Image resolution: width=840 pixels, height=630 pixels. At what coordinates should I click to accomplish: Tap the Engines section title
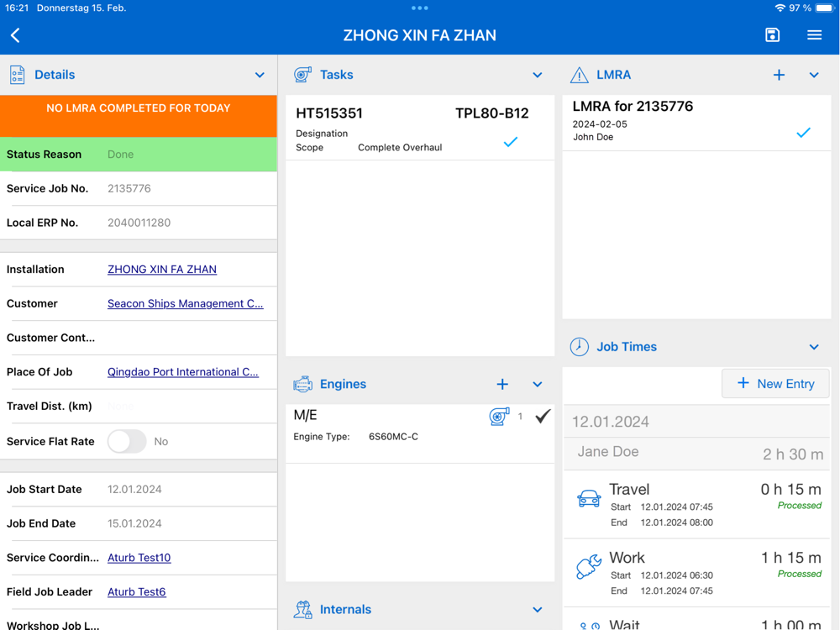(343, 384)
